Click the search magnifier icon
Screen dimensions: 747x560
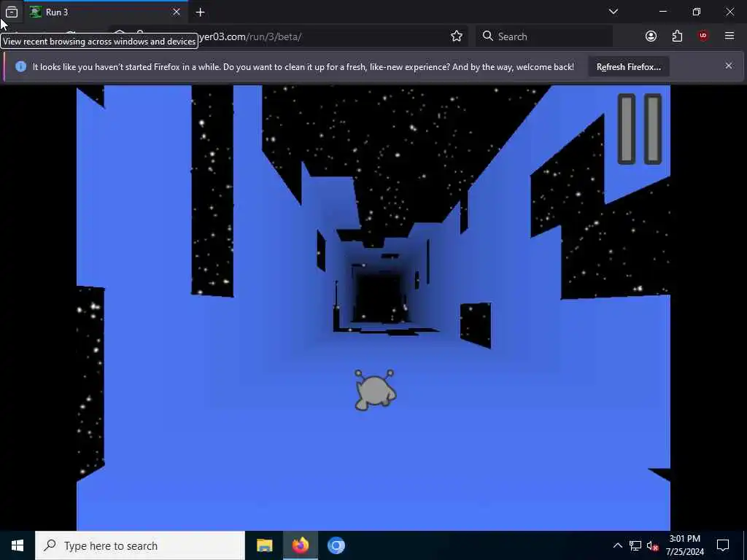(487, 36)
